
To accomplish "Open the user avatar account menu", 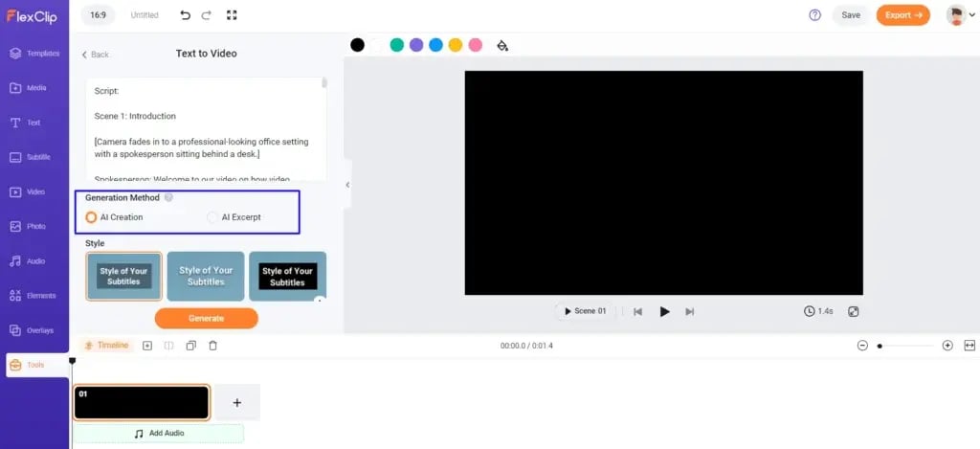I will [956, 15].
